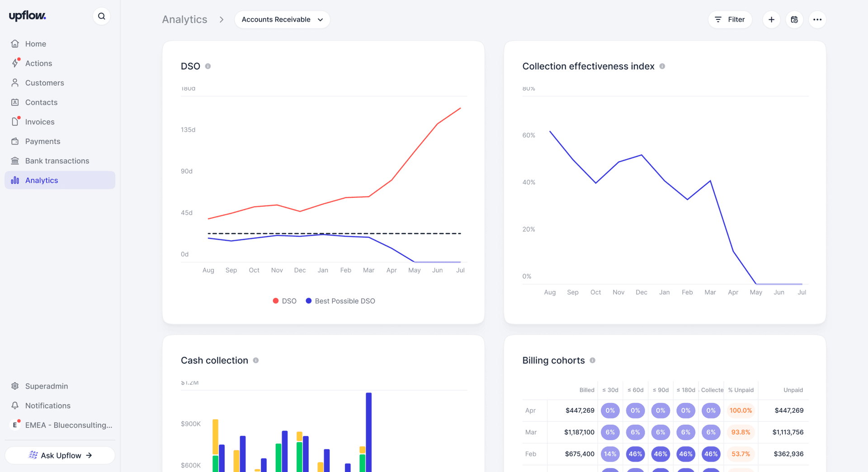Toggle DSO series in chart legend
The width and height of the screenshot is (868, 472).
coord(285,301)
